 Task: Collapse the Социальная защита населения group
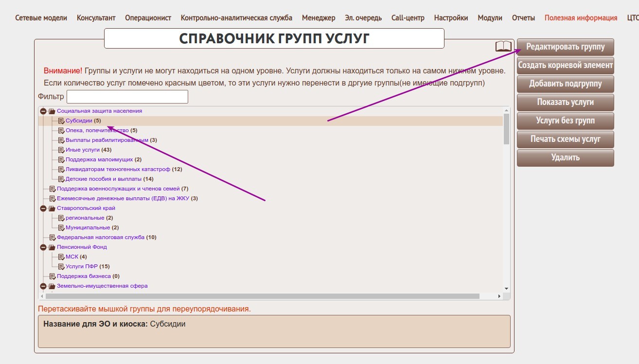43,111
